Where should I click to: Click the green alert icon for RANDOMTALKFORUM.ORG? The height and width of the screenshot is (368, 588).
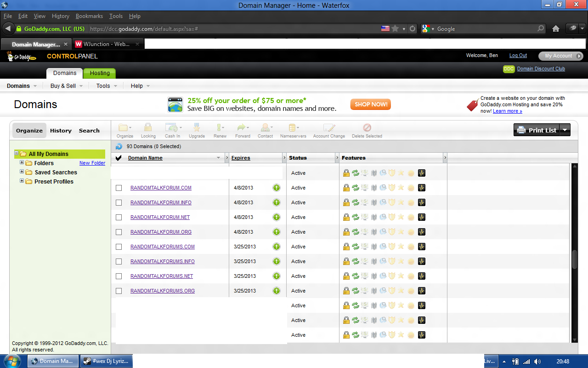[277, 232]
